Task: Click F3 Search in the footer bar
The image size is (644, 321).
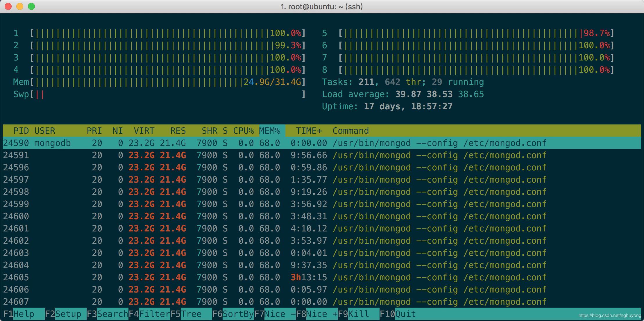Action: point(107,314)
